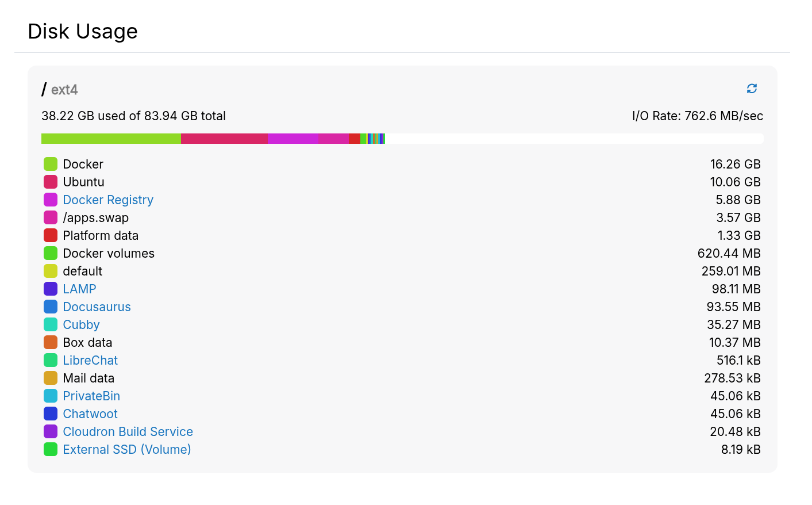Click the green Docker segment of usage bar

tap(109, 138)
